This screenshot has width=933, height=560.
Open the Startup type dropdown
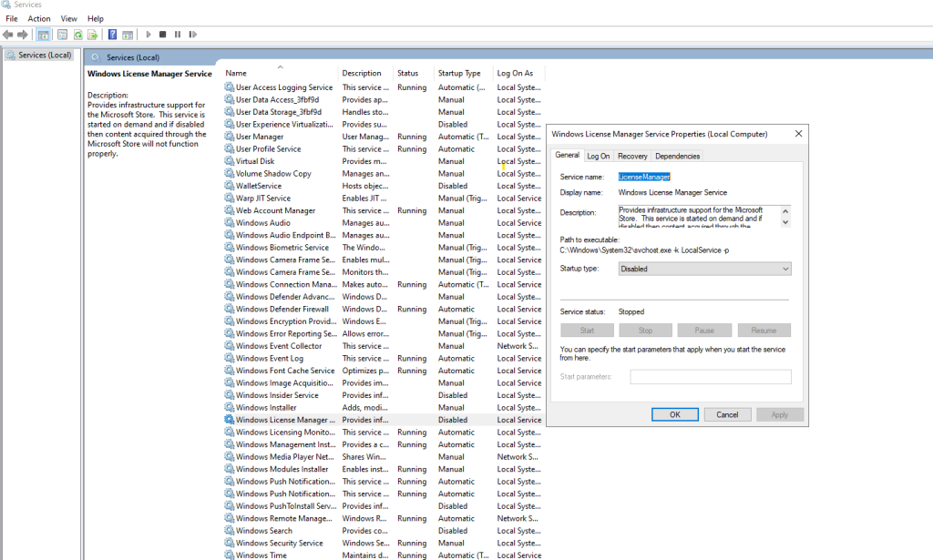pos(782,268)
